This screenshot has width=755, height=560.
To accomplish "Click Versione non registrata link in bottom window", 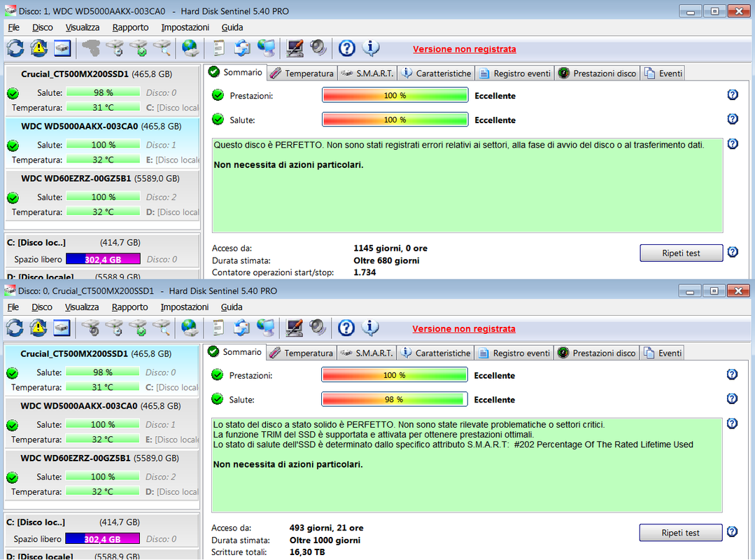I will (x=464, y=329).
